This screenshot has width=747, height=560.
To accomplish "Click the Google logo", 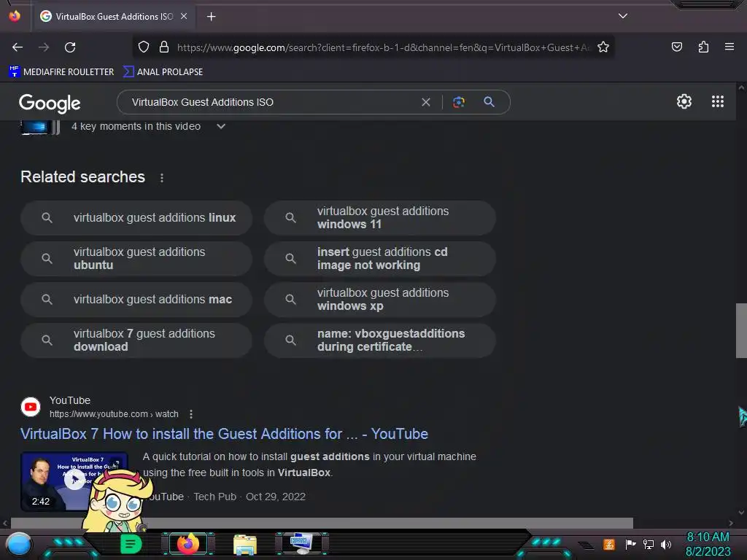I will click(x=50, y=103).
